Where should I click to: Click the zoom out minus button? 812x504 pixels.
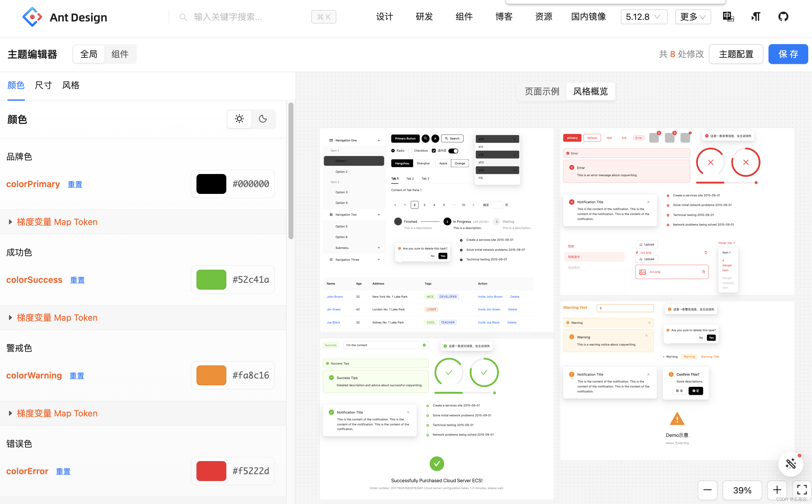(707, 490)
